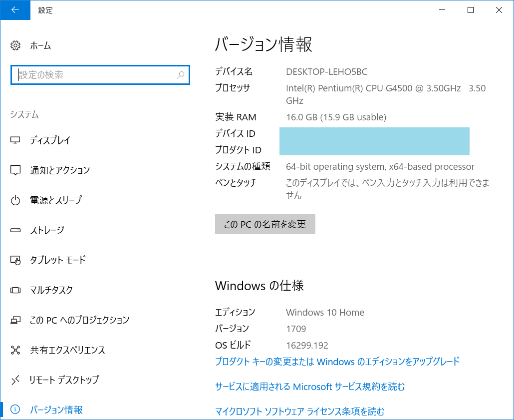
Task: Click the search magnifier icon
Action: click(x=181, y=75)
